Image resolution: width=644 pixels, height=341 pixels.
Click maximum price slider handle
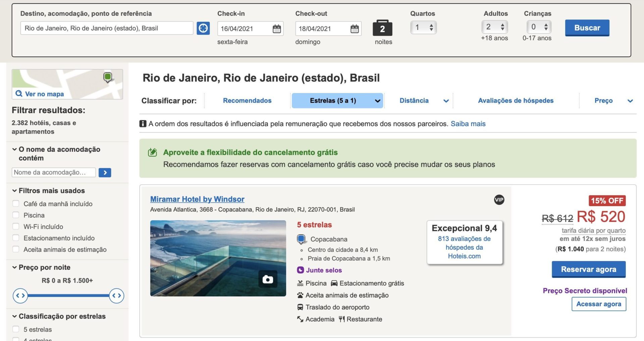116,296
